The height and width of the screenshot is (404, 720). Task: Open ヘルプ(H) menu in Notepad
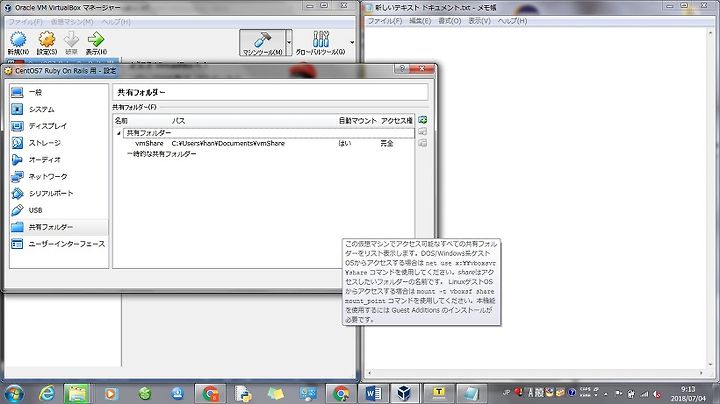coord(512,21)
